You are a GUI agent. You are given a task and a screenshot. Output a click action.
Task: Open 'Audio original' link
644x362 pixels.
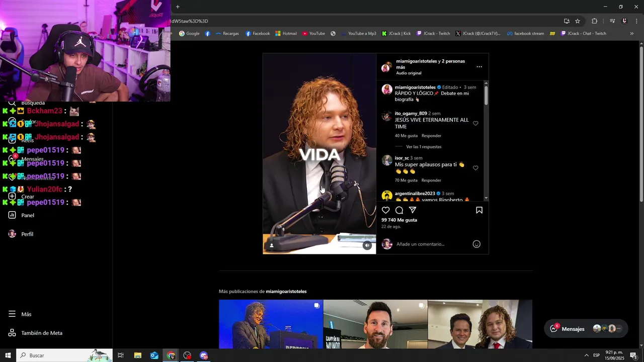(409, 73)
